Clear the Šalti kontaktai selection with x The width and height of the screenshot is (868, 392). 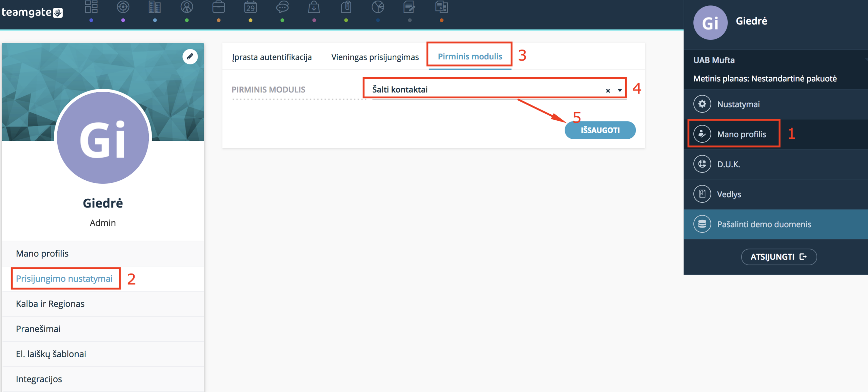pyautogui.click(x=608, y=91)
